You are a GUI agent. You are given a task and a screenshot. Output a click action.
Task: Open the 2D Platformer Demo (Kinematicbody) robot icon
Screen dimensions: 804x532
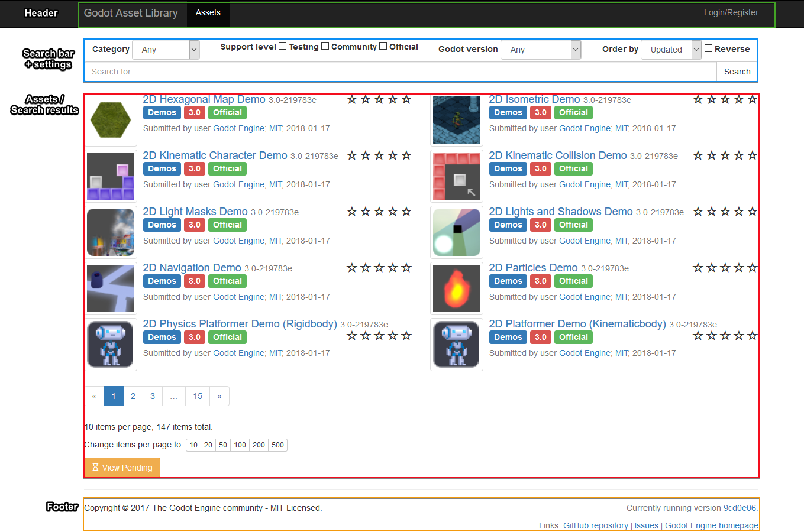coord(456,345)
